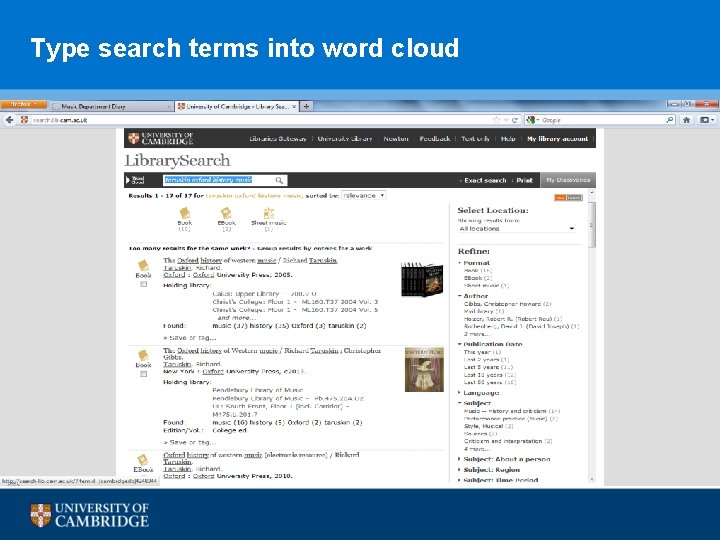Expand the Subject: Region section

pos(460,469)
